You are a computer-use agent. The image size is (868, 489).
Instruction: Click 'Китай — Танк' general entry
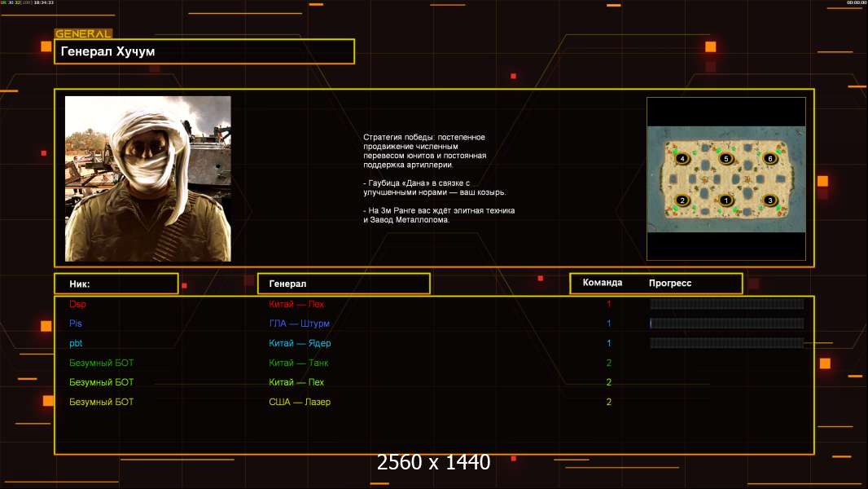tap(298, 363)
